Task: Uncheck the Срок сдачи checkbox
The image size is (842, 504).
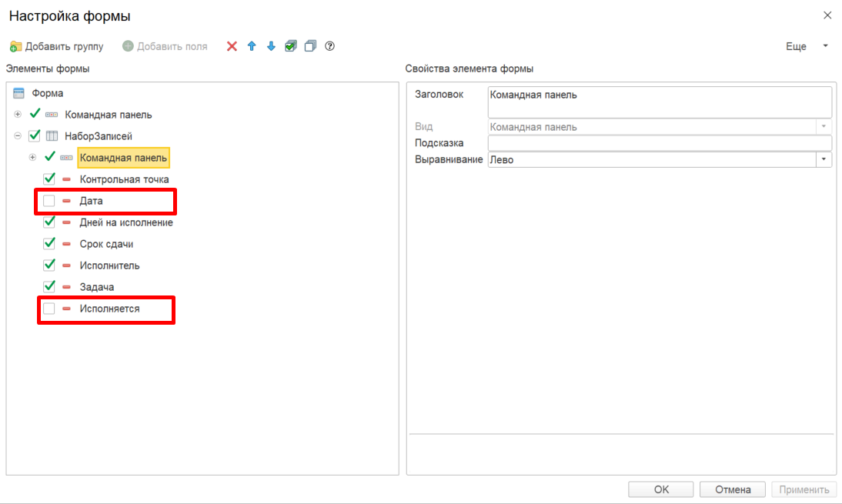Action: pyautogui.click(x=49, y=244)
